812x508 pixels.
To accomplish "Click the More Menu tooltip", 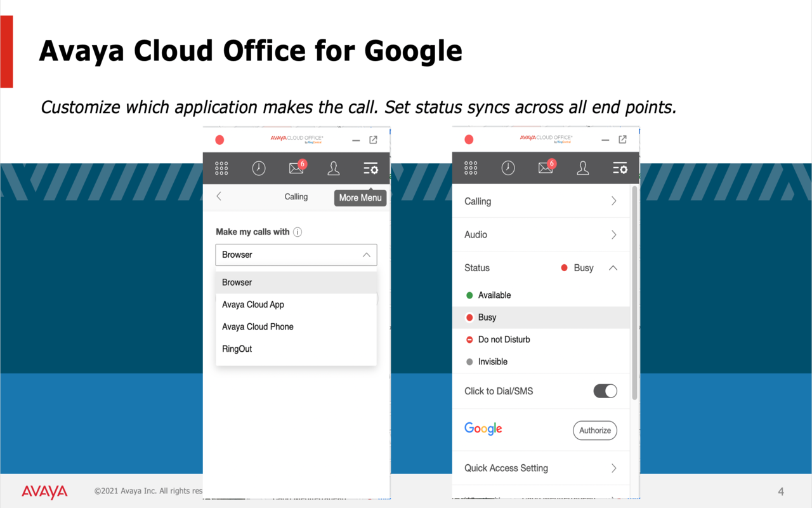I will [360, 197].
